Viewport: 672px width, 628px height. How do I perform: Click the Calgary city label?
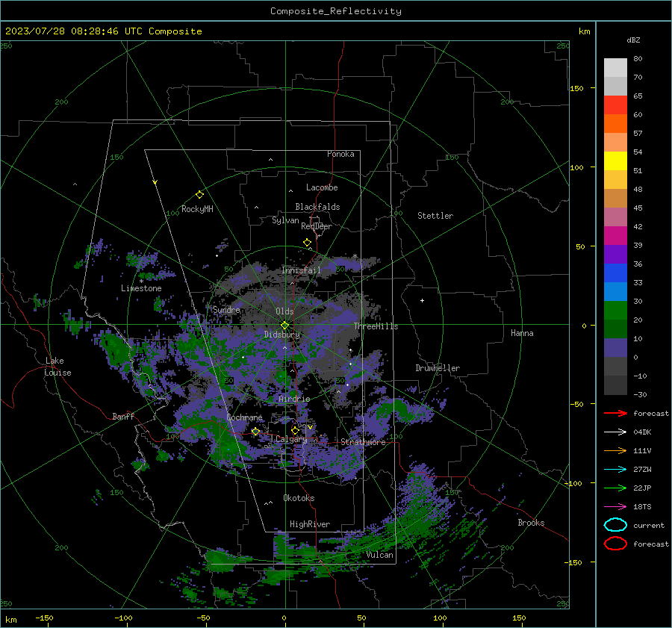(291, 439)
